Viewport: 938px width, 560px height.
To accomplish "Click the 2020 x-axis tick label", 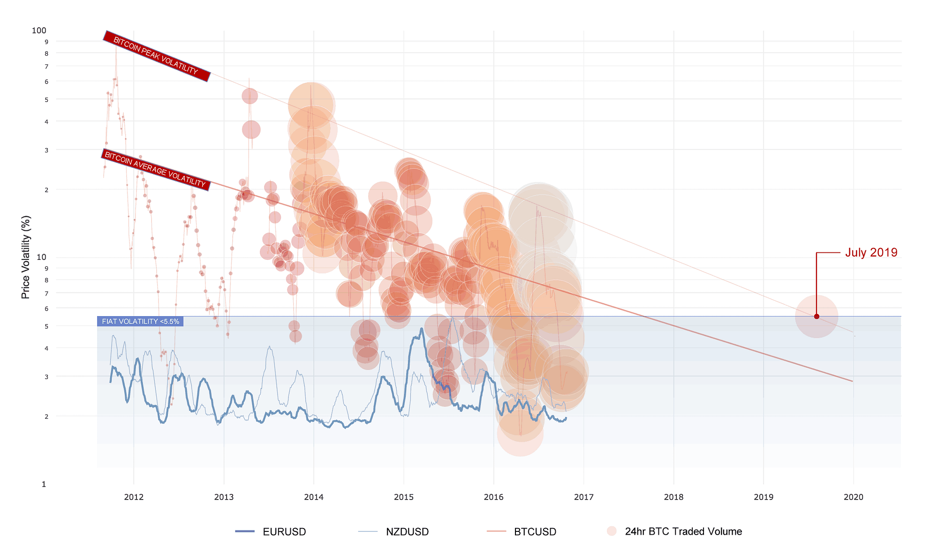I will 854,497.
